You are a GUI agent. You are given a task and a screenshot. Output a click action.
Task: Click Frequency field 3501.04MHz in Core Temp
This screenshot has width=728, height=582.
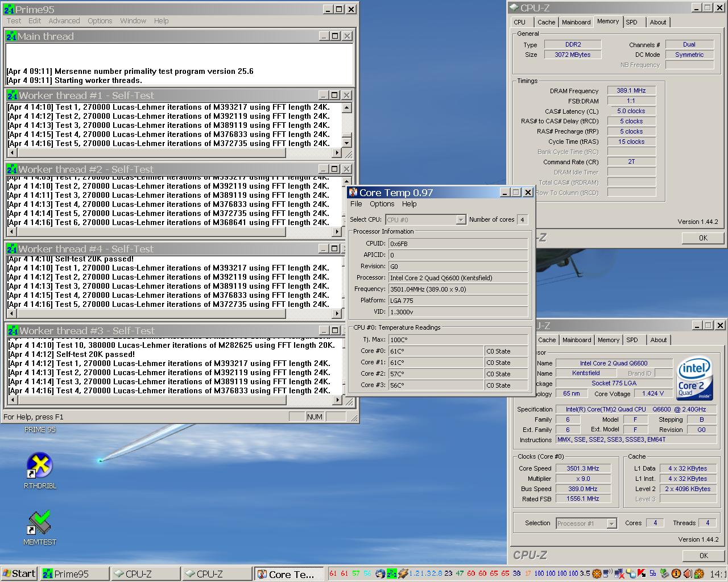point(458,289)
